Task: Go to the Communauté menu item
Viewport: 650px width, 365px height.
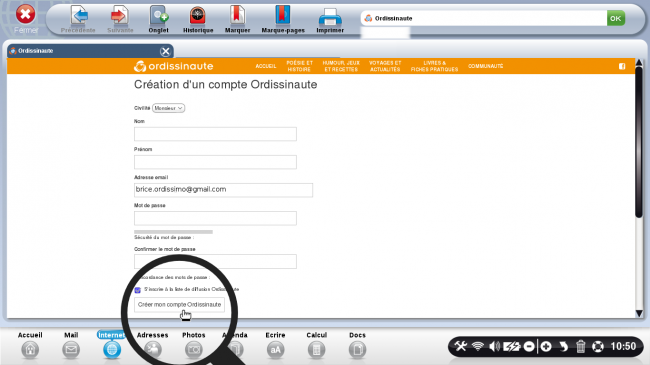Action: point(485,66)
